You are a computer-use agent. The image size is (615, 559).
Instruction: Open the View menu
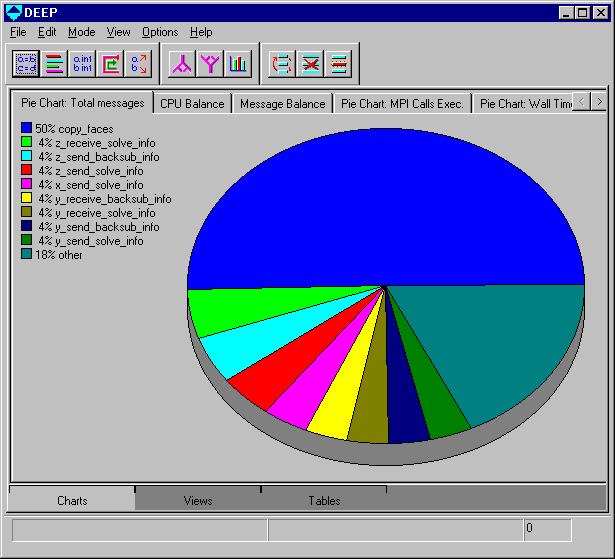(x=118, y=32)
